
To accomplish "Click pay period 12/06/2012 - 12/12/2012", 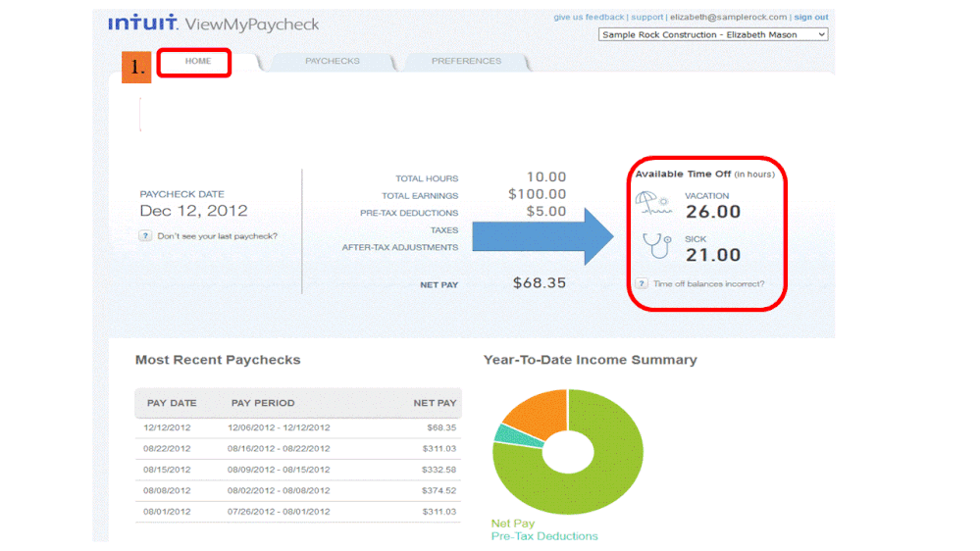I will [279, 427].
